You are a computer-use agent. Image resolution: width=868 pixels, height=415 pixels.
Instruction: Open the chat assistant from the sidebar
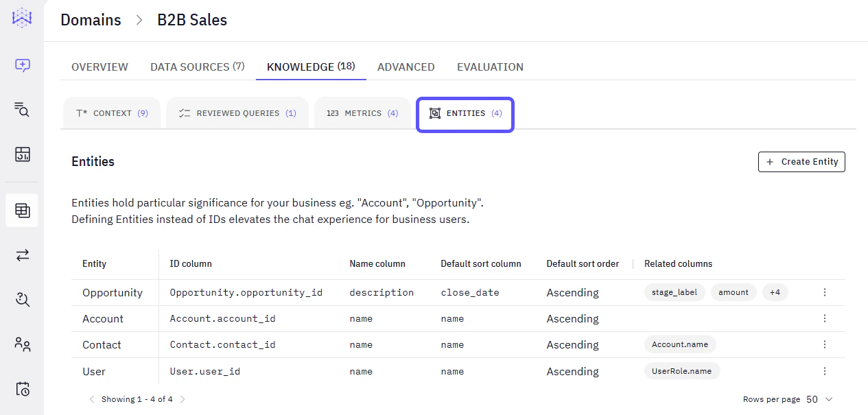pyautogui.click(x=21, y=65)
